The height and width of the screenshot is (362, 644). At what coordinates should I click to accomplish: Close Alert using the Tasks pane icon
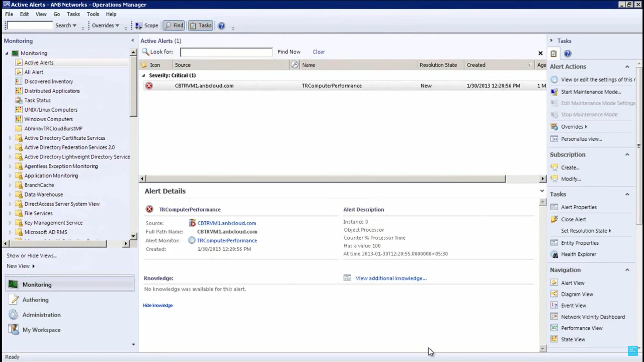(573, 219)
